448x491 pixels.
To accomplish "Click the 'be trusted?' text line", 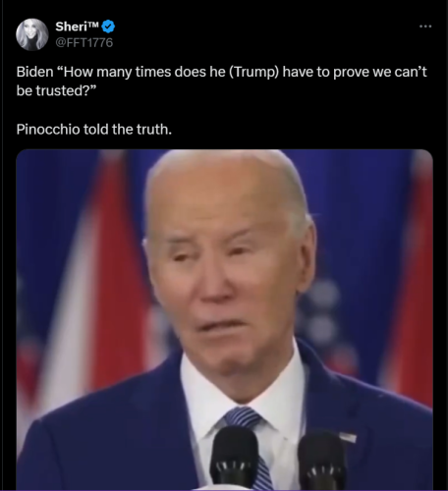I will click(57, 90).
